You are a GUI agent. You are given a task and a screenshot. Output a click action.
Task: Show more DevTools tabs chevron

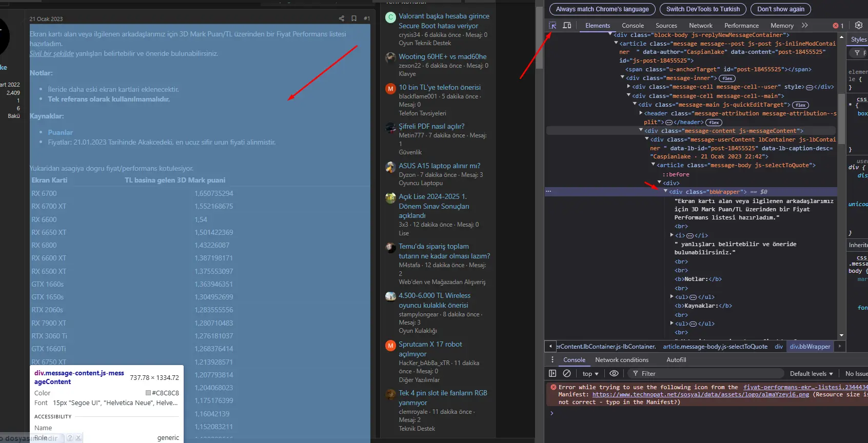(805, 25)
